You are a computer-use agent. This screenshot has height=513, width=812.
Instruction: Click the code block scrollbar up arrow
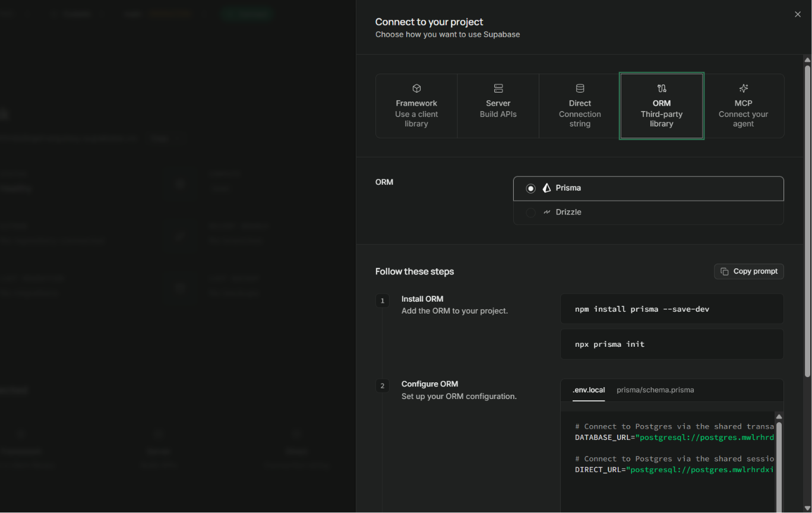tap(779, 417)
